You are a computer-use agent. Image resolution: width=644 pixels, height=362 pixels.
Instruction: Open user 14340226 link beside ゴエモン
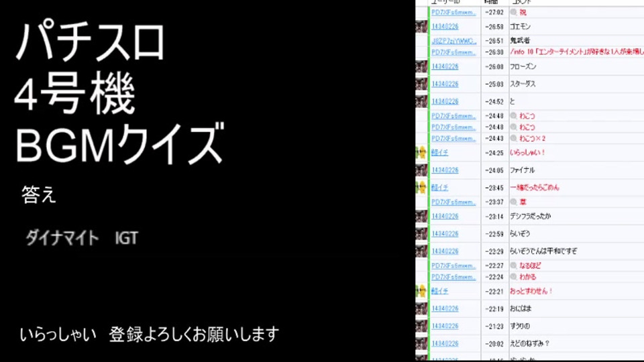point(445,27)
